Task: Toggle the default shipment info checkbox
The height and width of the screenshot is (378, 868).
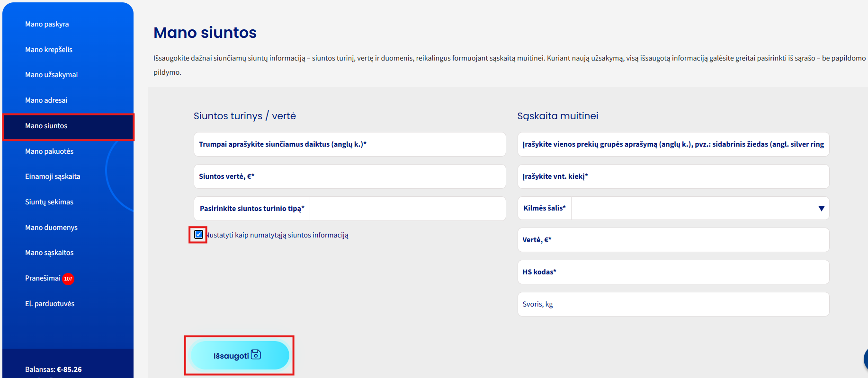Action: 199,234
